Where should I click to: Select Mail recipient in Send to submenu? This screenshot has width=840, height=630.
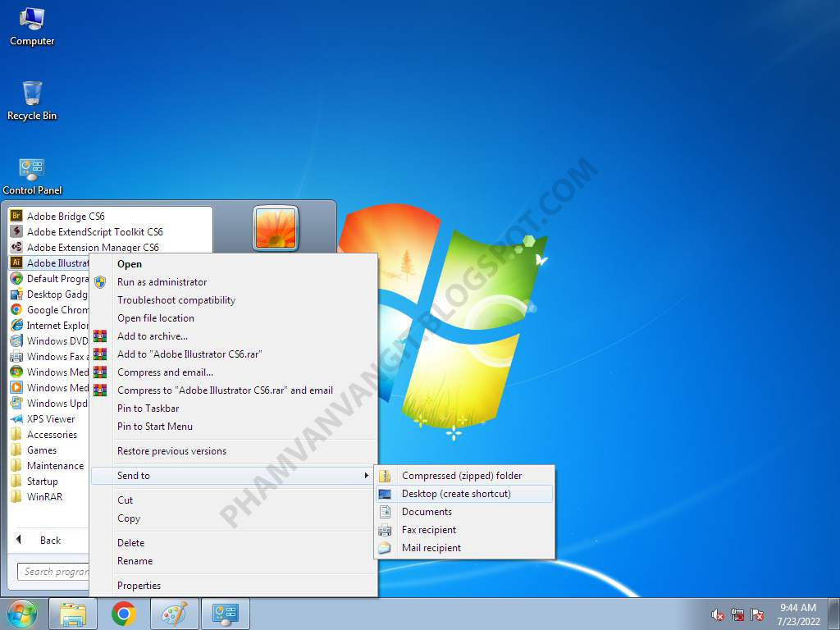tap(464, 548)
